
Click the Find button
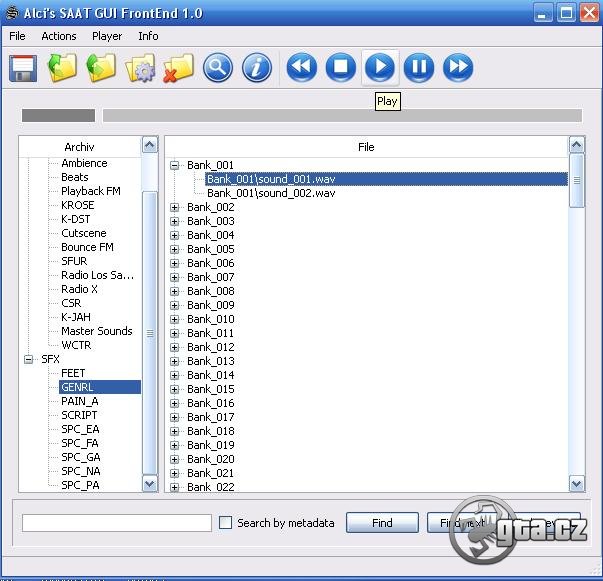coord(382,523)
